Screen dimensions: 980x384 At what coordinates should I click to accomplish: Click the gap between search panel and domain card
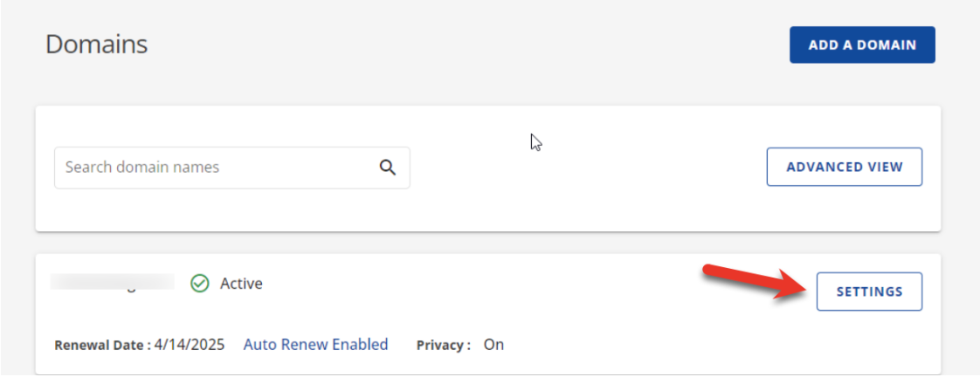click(x=487, y=243)
